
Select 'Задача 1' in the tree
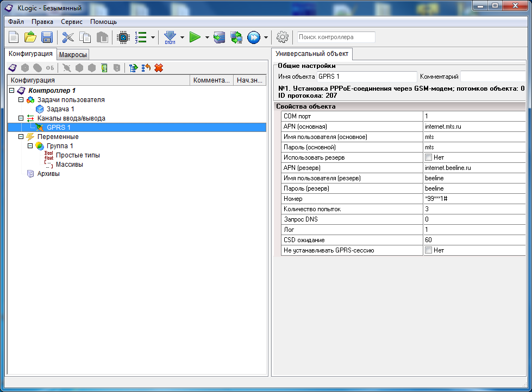[x=60, y=109]
